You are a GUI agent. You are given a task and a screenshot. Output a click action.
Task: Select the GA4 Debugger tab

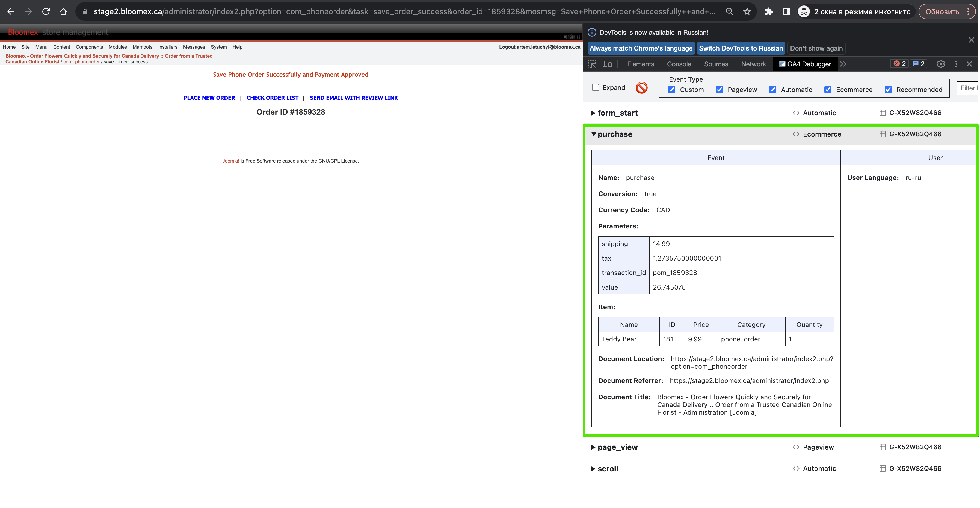coord(805,64)
